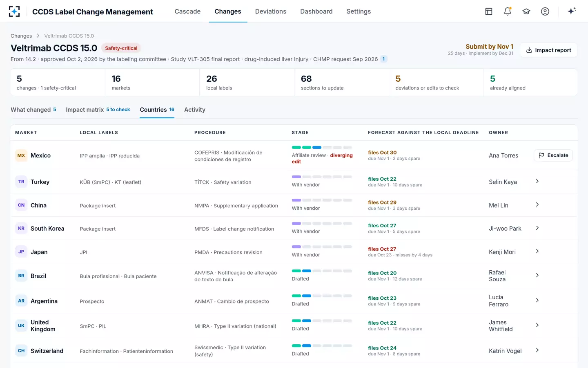Open the Settings tab
Image resolution: width=588 pixels, height=368 pixels.
(x=359, y=11)
